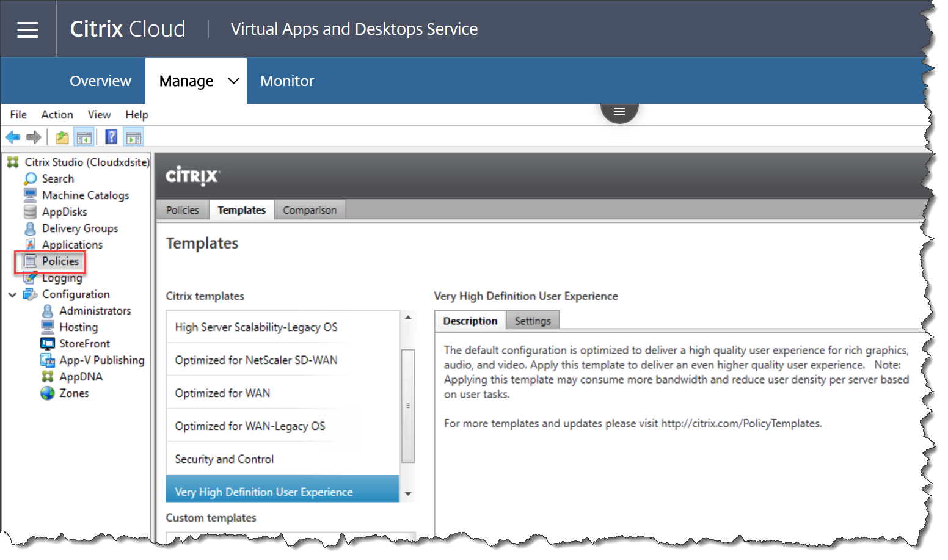Click the Zones globe icon

tap(48, 393)
